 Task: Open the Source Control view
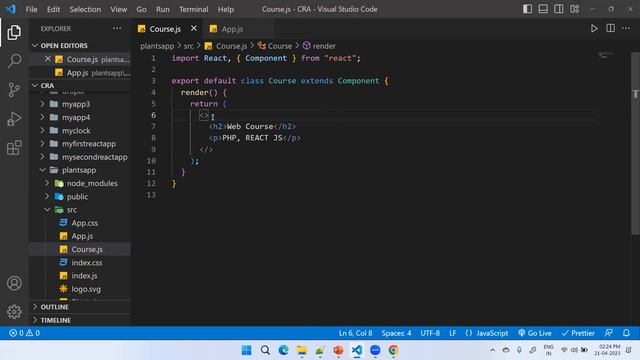(x=14, y=89)
